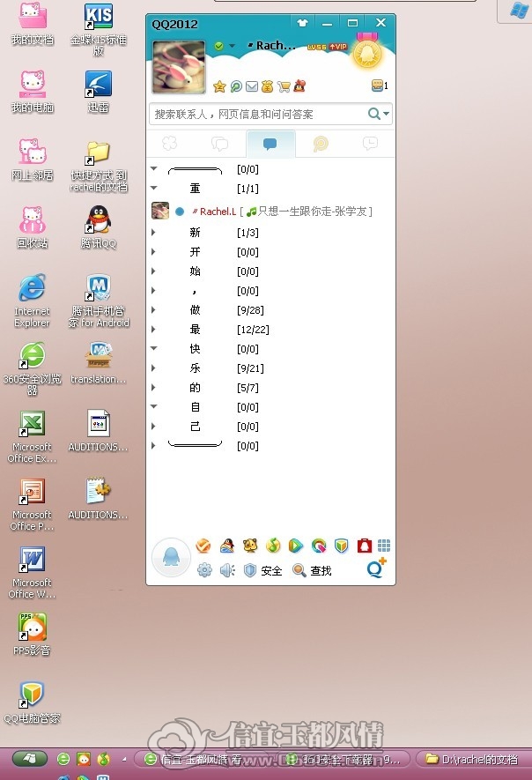This screenshot has width=532, height=780.
Task: Toggle the sound speaker icon
Action: (x=227, y=570)
